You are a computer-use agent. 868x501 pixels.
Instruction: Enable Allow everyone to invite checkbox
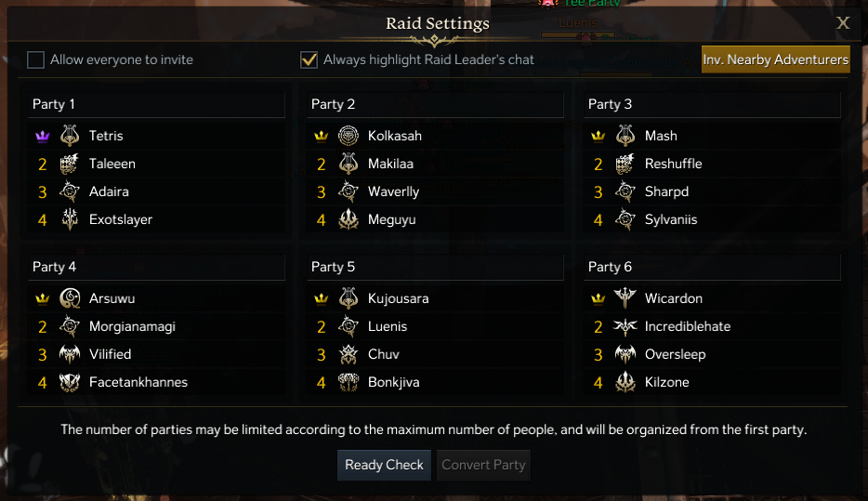click(x=36, y=60)
